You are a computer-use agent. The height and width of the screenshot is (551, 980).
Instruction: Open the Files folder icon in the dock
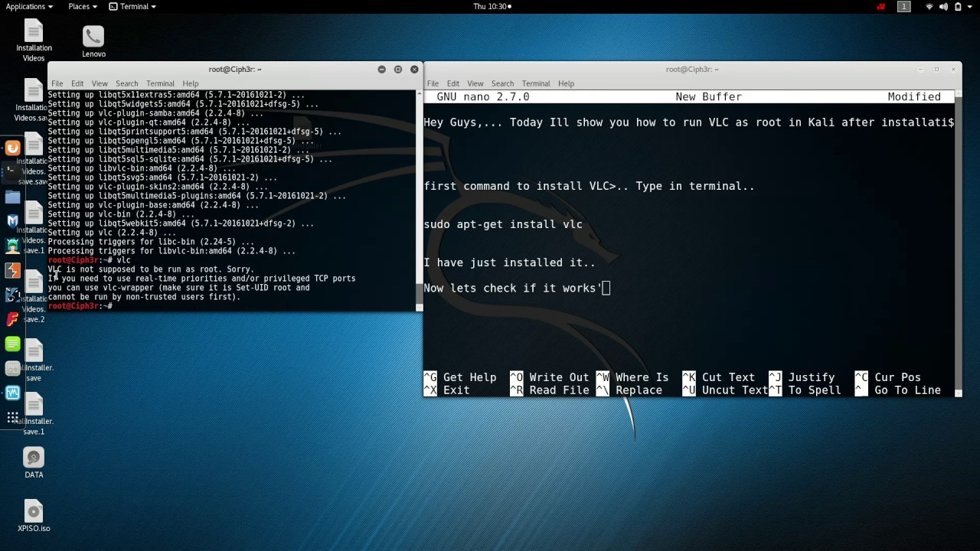click(x=12, y=197)
